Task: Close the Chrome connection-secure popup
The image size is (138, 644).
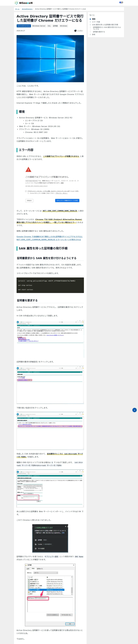Action: (66, 526)
